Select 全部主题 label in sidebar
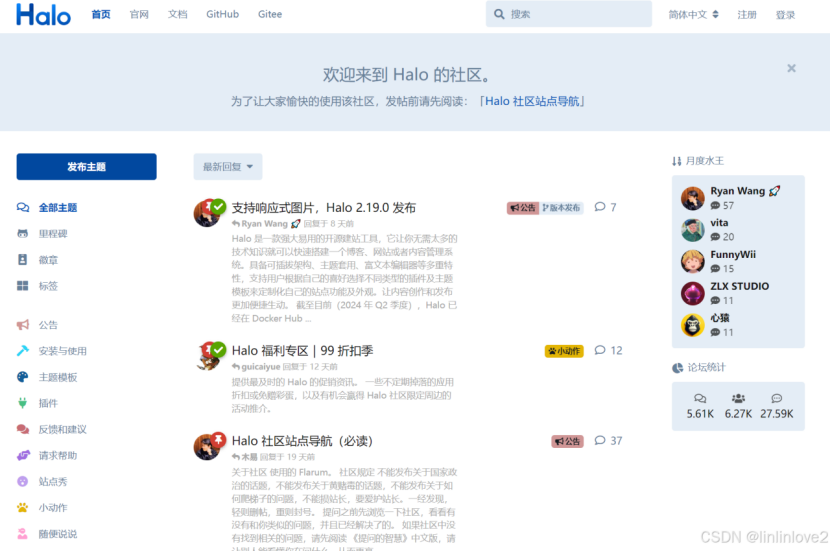830x551 pixels. 58,207
